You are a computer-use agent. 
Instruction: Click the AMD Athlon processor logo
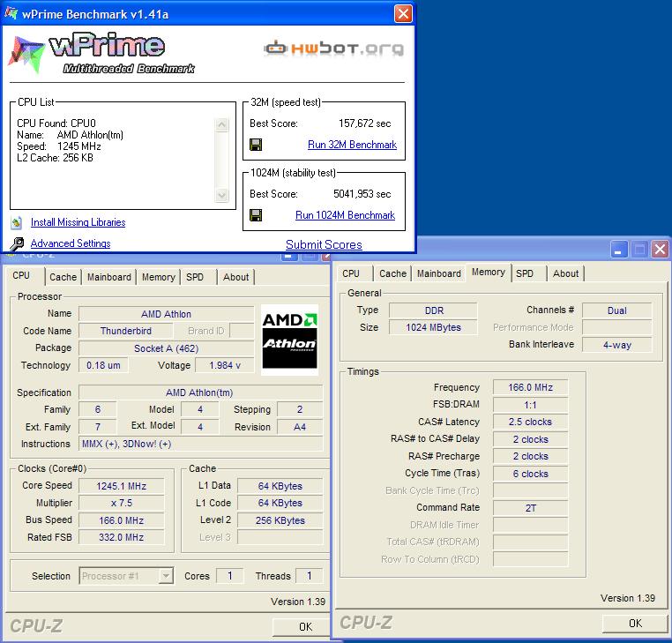click(x=290, y=340)
